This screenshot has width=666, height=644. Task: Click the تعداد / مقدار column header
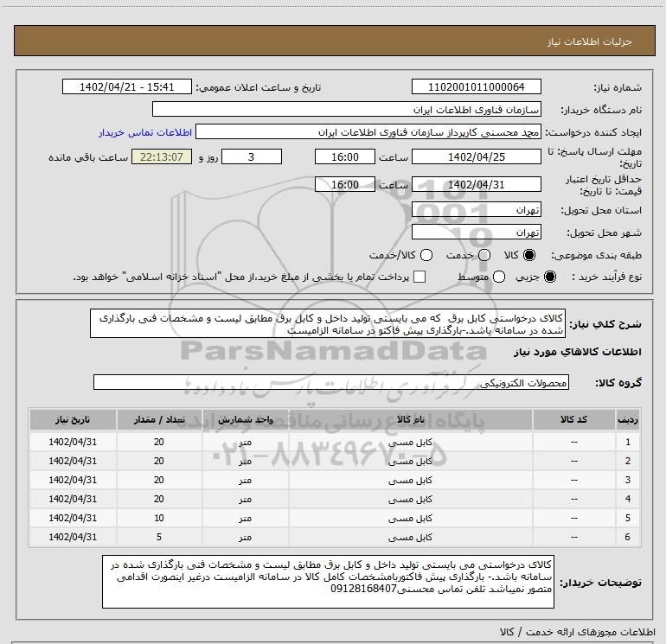click(x=159, y=420)
